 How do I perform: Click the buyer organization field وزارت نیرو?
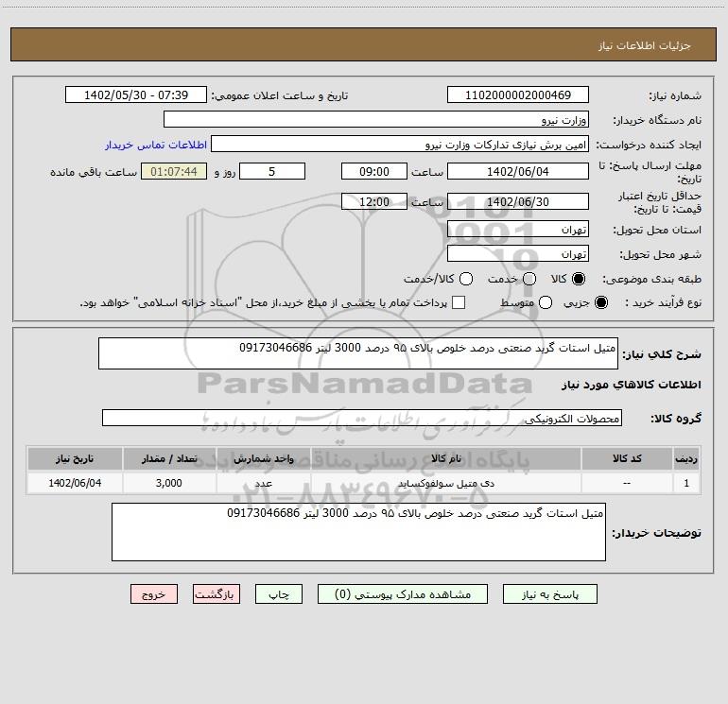376,119
